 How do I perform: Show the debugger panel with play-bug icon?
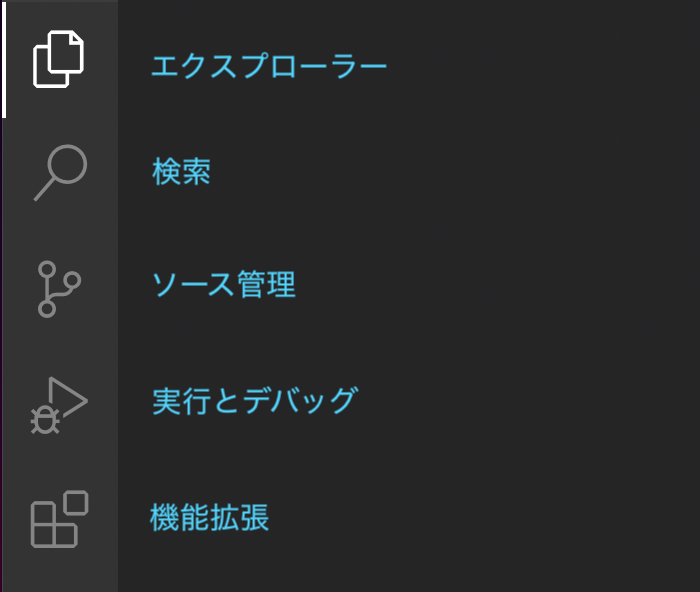click(59, 405)
